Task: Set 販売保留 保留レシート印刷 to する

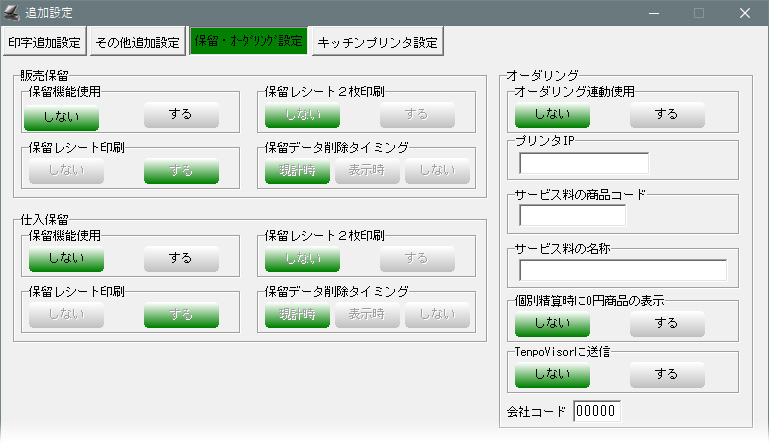Action: (x=181, y=171)
